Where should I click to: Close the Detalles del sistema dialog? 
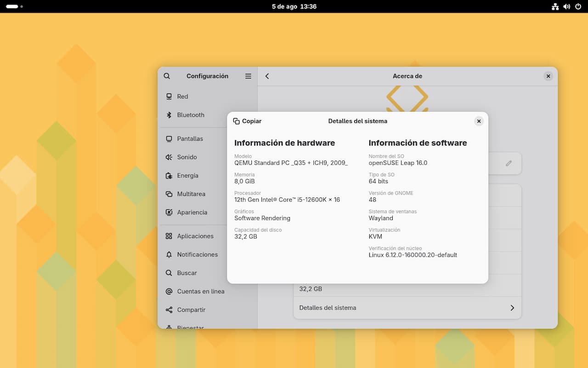479,121
